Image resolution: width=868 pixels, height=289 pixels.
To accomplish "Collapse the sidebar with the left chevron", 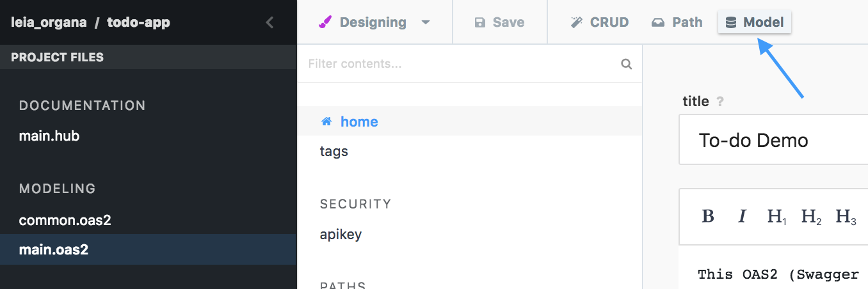I will point(269,23).
